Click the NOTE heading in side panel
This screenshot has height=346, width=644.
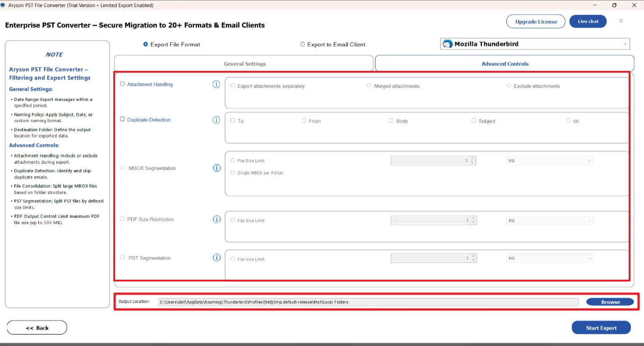tap(54, 55)
